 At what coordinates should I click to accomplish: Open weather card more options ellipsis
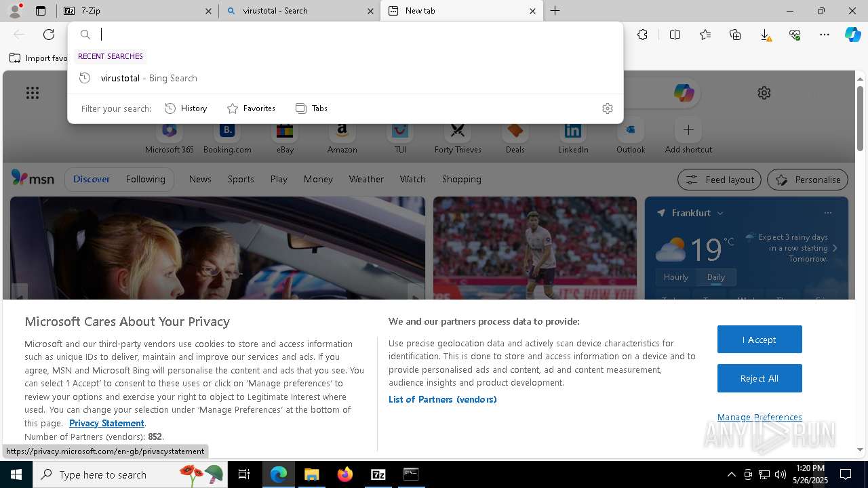pos(827,213)
